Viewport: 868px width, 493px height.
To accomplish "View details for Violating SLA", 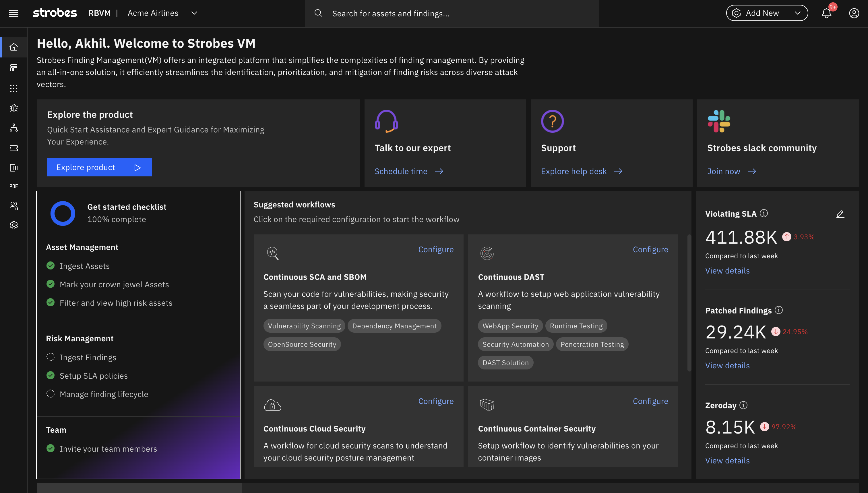I will click(727, 271).
